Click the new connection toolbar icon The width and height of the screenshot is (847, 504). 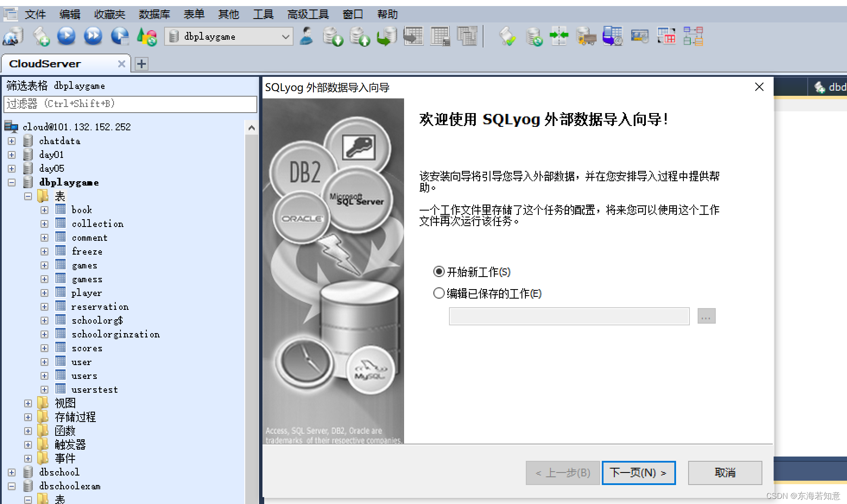(13, 36)
